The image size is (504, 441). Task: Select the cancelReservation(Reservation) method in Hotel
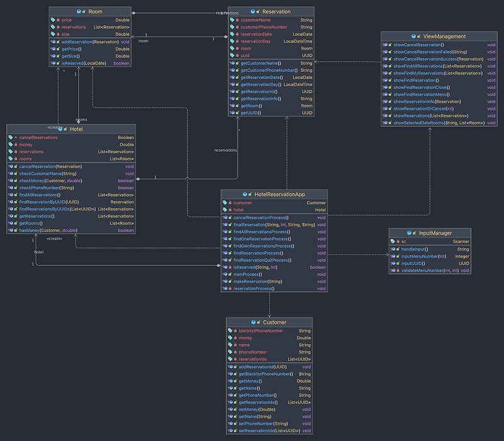coord(71,166)
